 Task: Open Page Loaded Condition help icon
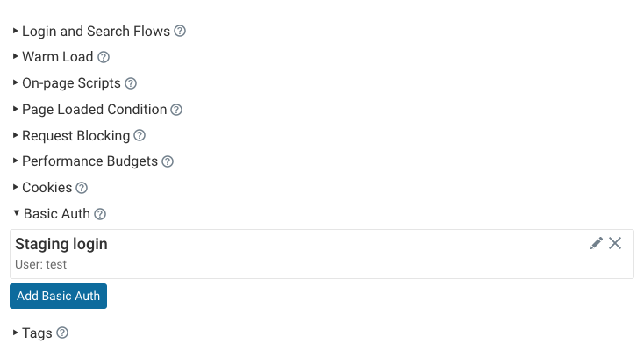[176, 110]
